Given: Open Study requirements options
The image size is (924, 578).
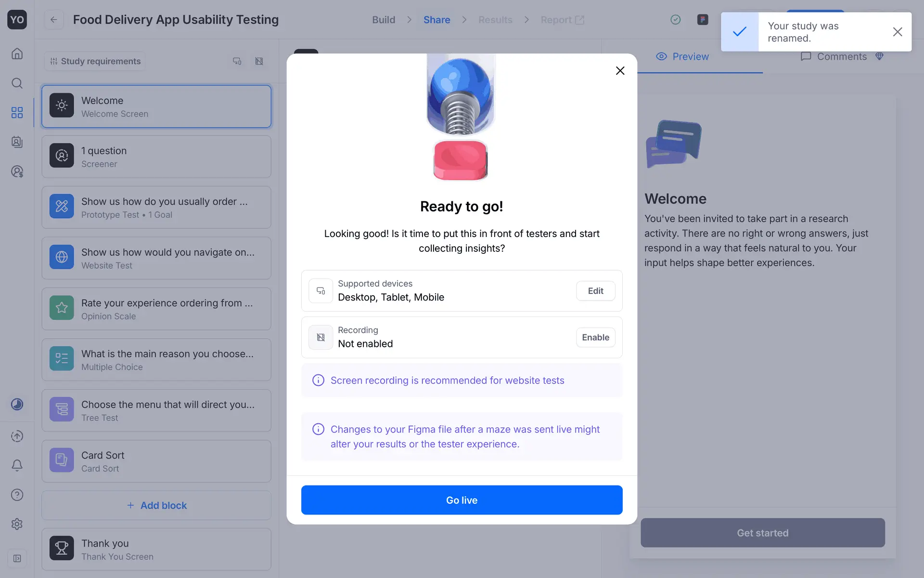Looking at the screenshot, I should pos(95,61).
